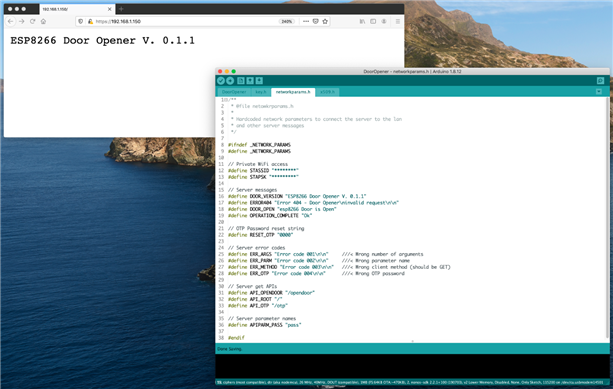
Task: Switch to the DoorOpener tab
Action: (234, 92)
